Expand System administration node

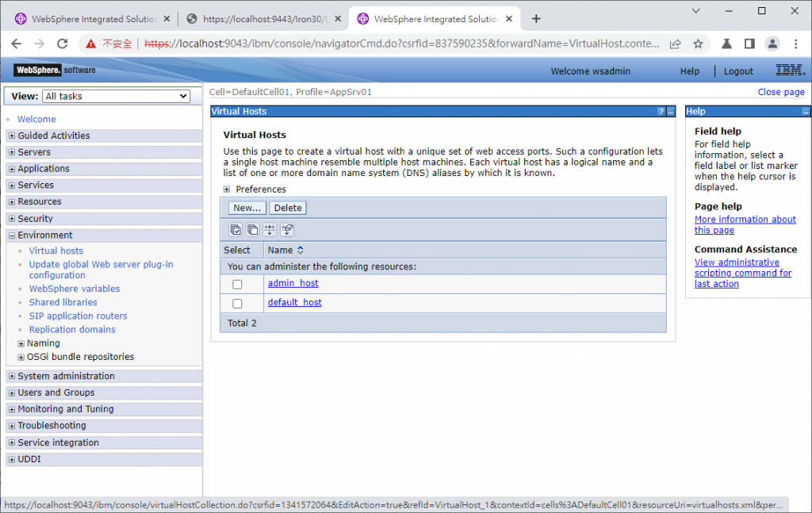[x=12, y=377]
